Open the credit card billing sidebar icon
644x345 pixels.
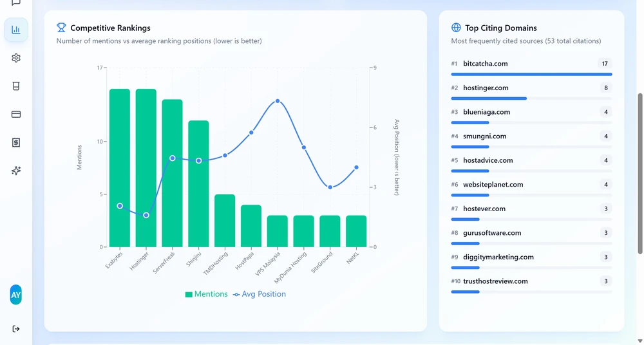point(16,114)
